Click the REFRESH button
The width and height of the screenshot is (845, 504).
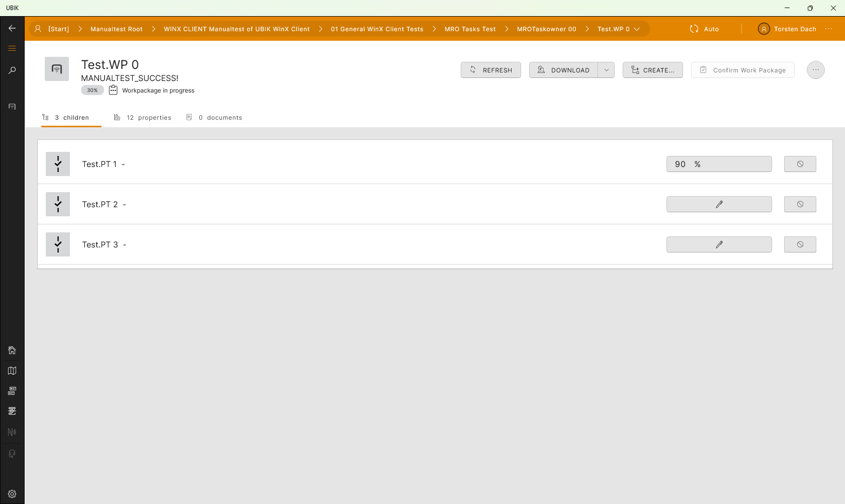(x=490, y=70)
